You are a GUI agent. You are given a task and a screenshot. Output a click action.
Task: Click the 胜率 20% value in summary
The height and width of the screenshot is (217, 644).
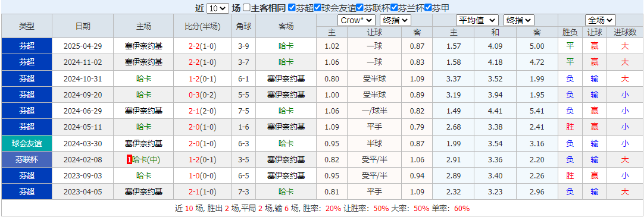pyautogui.click(x=333, y=209)
